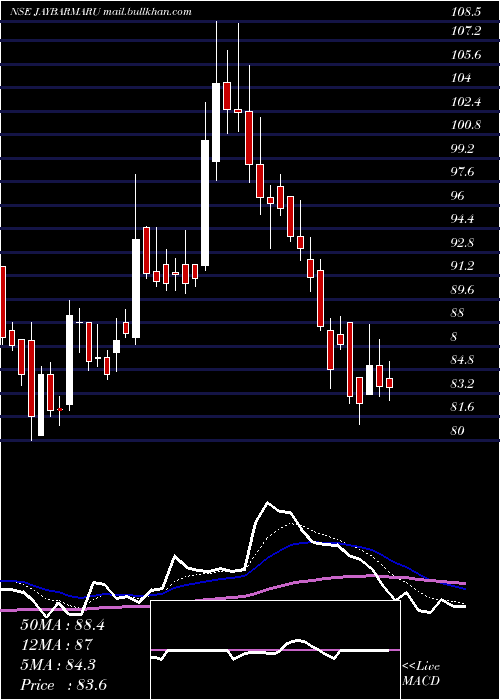The width and height of the screenshot is (500, 700).
Task: Click the 12MA : 87 readout
Action: (x=56, y=645)
